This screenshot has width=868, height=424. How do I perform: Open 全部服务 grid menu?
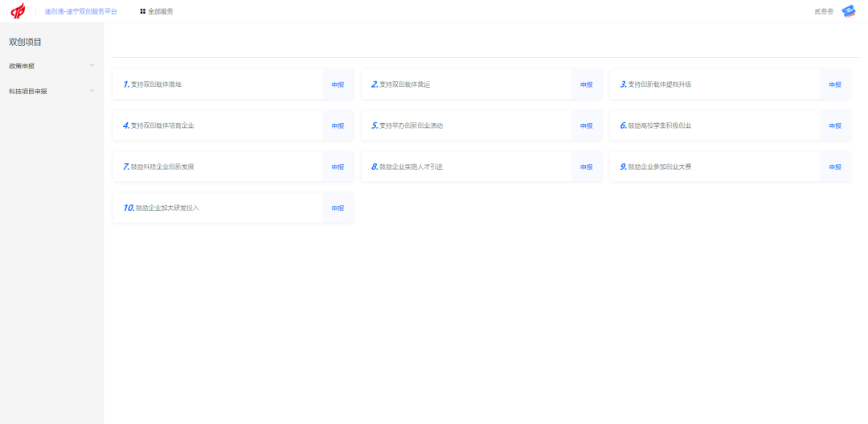[157, 11]
